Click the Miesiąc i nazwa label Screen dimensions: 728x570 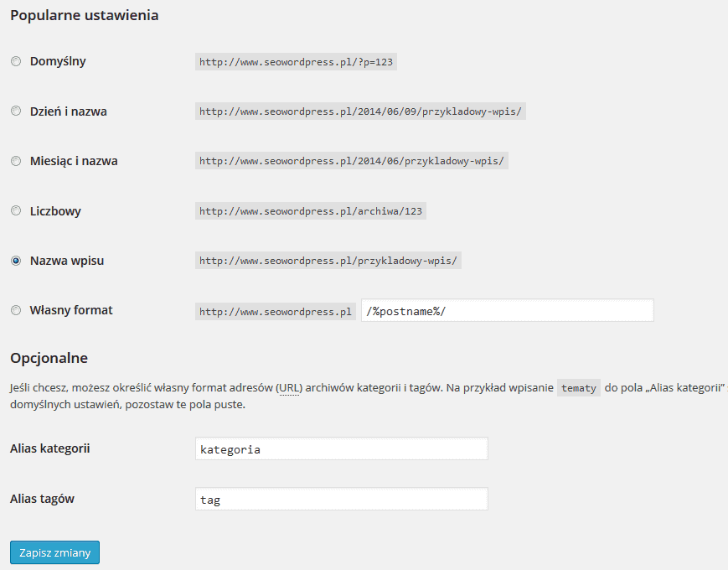[74, 161]
